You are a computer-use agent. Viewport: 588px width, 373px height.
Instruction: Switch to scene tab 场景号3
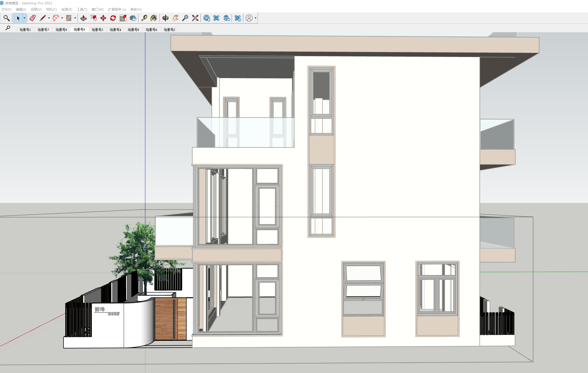(97, 29)
